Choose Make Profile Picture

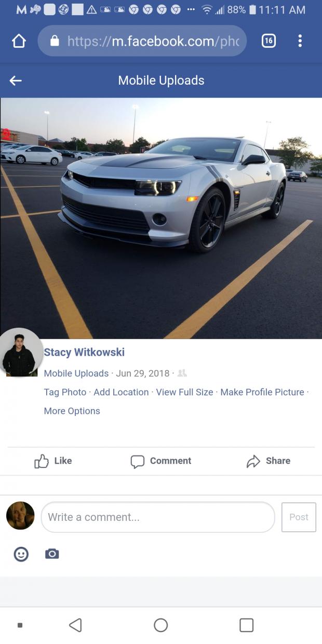262,392
